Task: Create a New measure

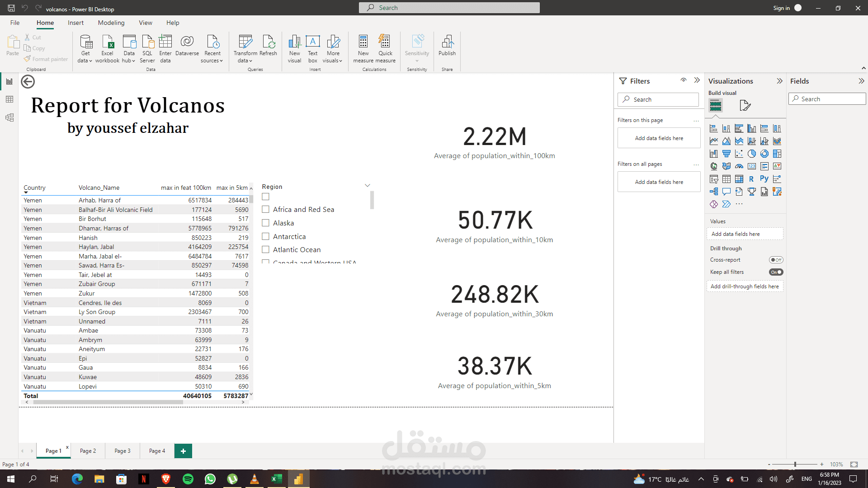Action: coord(363,49)
